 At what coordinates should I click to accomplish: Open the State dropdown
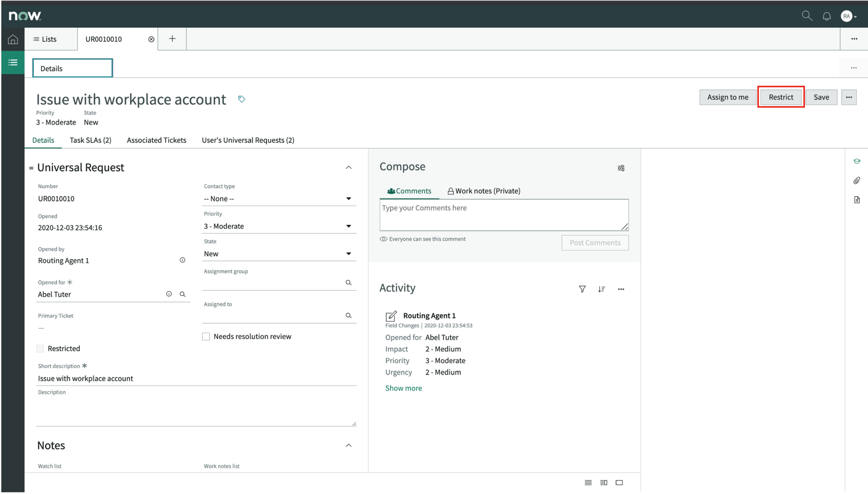[x=279, y=254]
